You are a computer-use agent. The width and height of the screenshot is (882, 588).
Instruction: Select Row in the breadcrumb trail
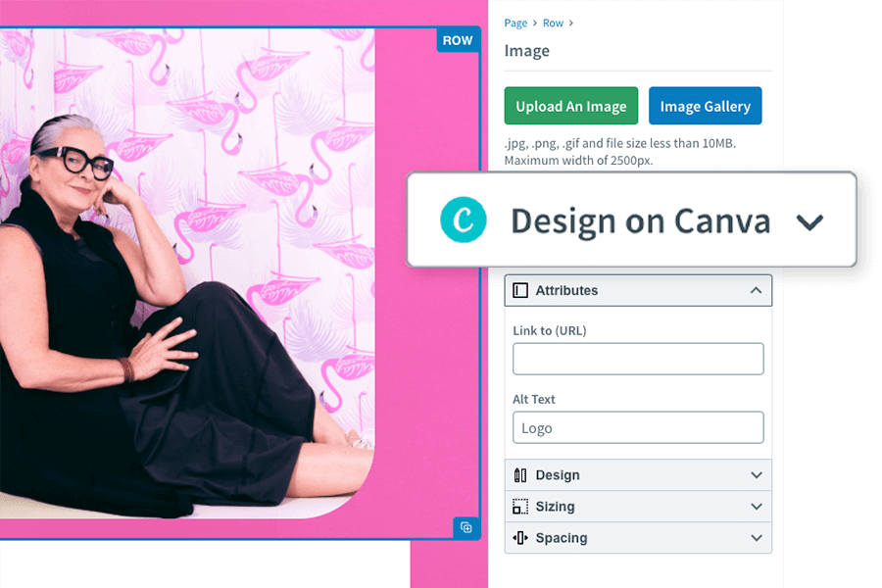tap(553, 22)
